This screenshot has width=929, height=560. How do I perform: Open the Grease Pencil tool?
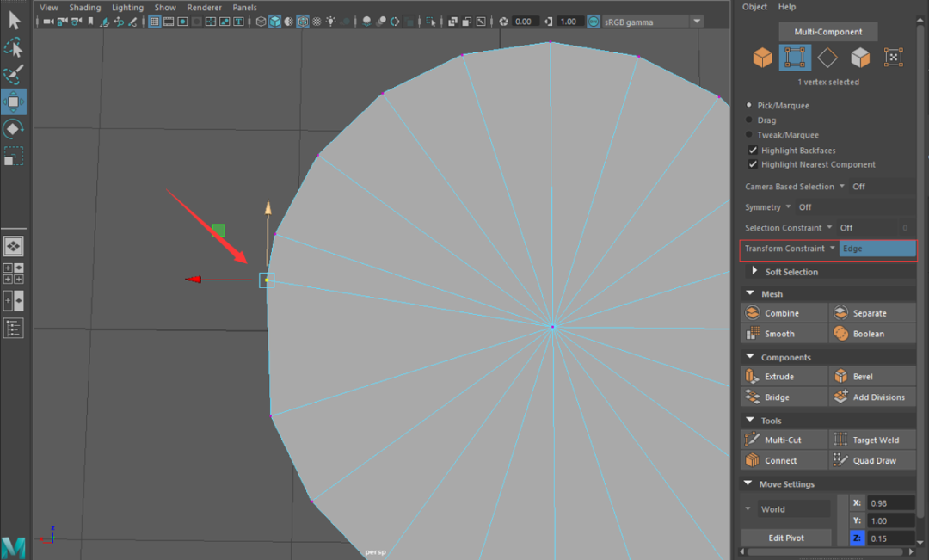[x=132, y=22]
